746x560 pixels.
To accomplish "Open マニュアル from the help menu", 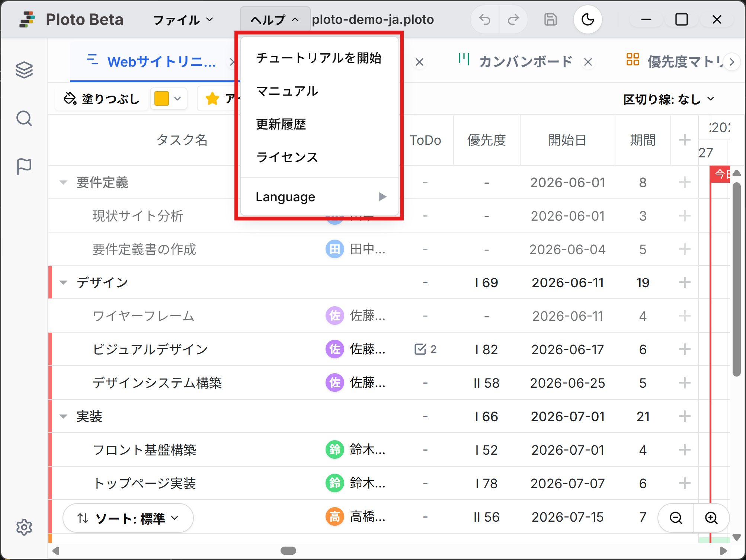I will [x=319, y=91].
